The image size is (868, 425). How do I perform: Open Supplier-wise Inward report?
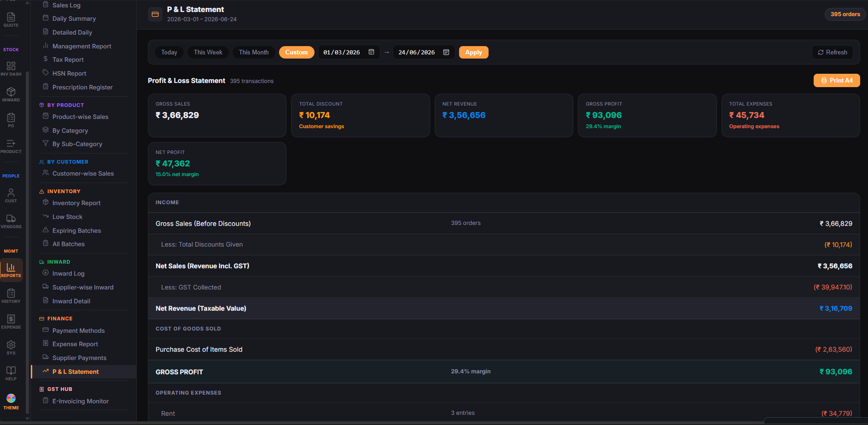[83, 287]
